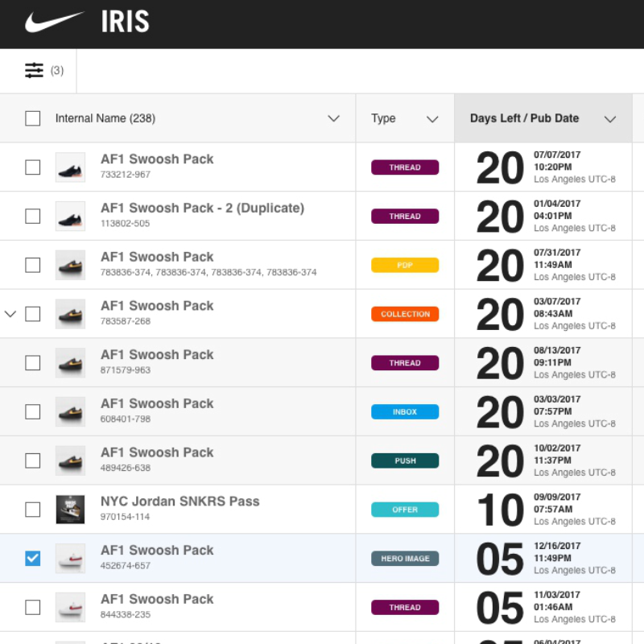Toggle the select-all checkbox in the header
This screenshot has width=644, height=644.
[33, 118]
